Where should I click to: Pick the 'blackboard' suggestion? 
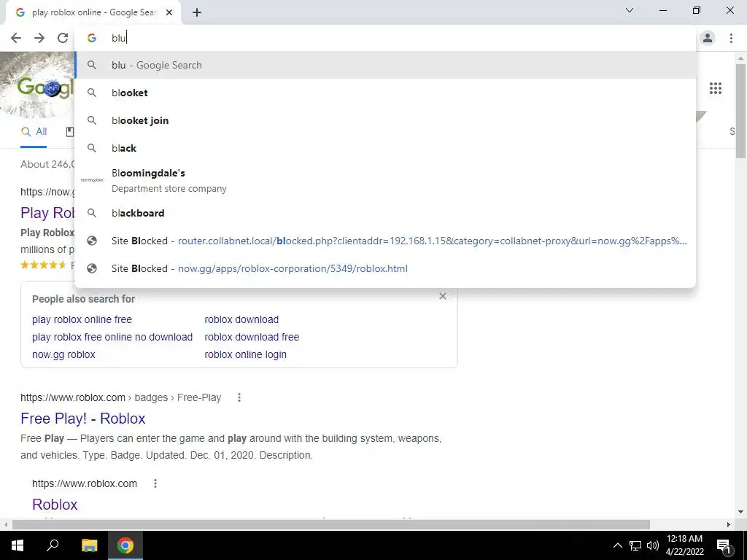385,213
